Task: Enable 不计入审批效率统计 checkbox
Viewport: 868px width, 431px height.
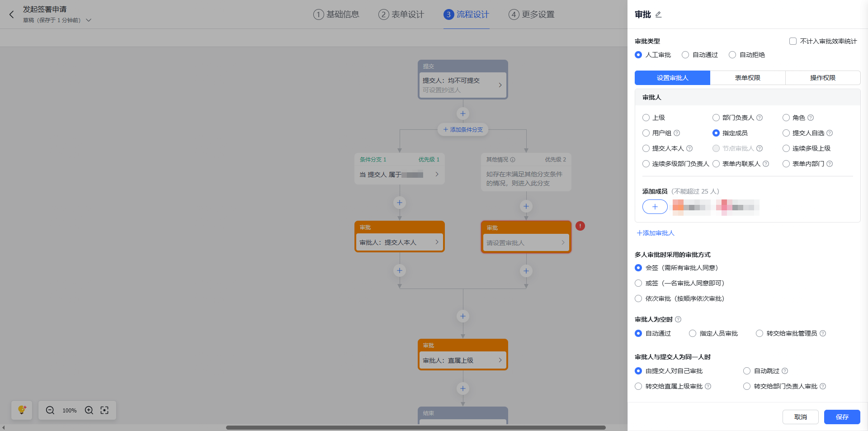Action: coord(793,41)
